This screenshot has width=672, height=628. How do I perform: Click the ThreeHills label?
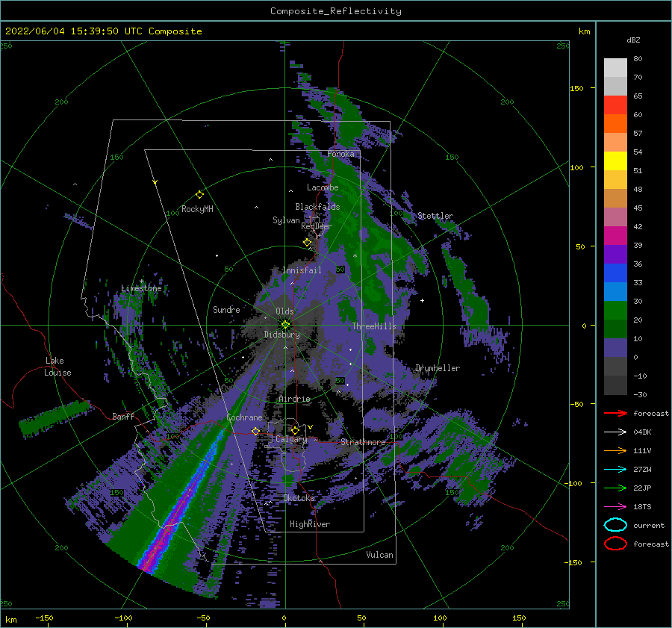coord(374,326)
